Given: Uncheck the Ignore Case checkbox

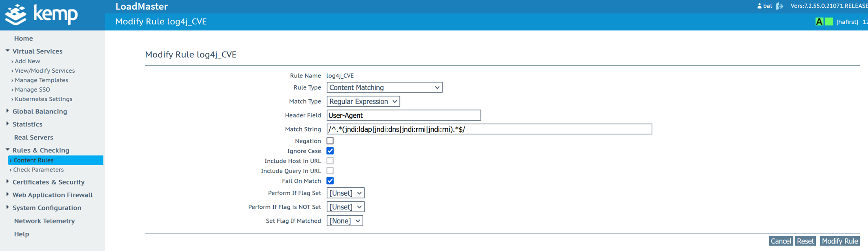Looking at the screenshot, I should (x=330, y=151).
